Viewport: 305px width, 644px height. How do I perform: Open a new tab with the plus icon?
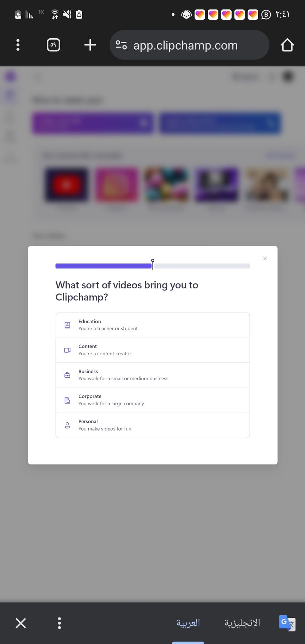point(90,45)
